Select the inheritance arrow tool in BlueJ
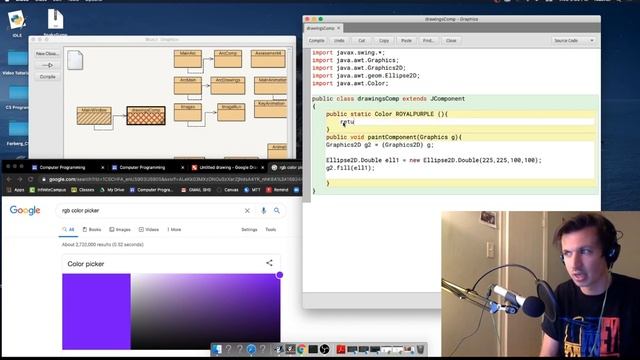640x360 pixels. click(x=47, y=65)
